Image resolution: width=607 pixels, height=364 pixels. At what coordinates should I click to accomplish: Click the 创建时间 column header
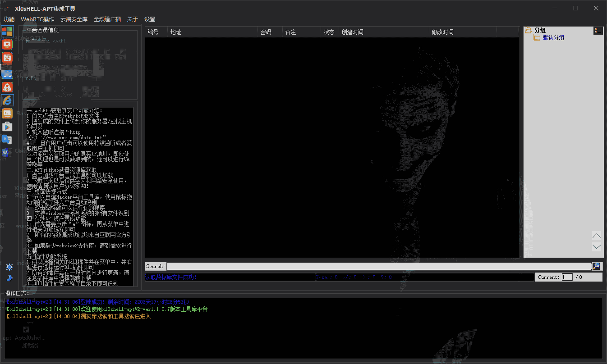tap(352, 32)
